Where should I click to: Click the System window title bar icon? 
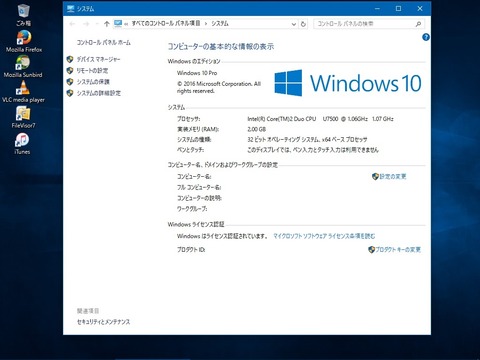(x=70, y=9)
